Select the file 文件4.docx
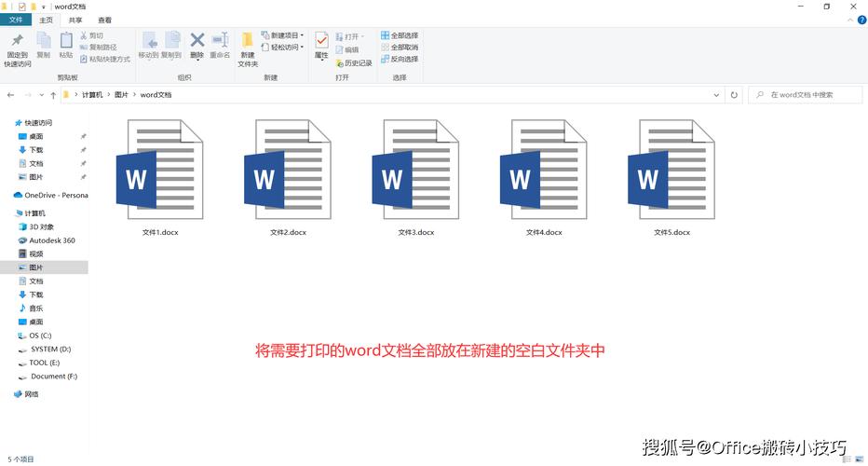This screenshot has width=868, height=466. (544, 178)
